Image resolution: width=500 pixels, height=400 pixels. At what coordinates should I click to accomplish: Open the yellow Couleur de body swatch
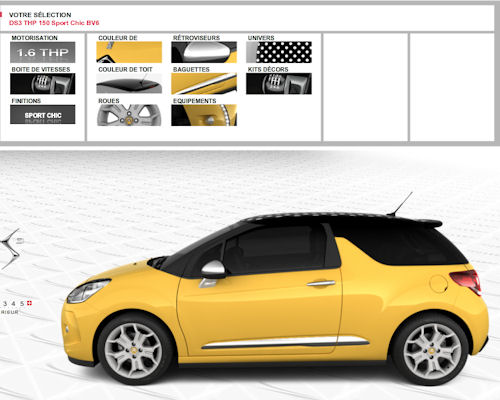click(129, 52)
